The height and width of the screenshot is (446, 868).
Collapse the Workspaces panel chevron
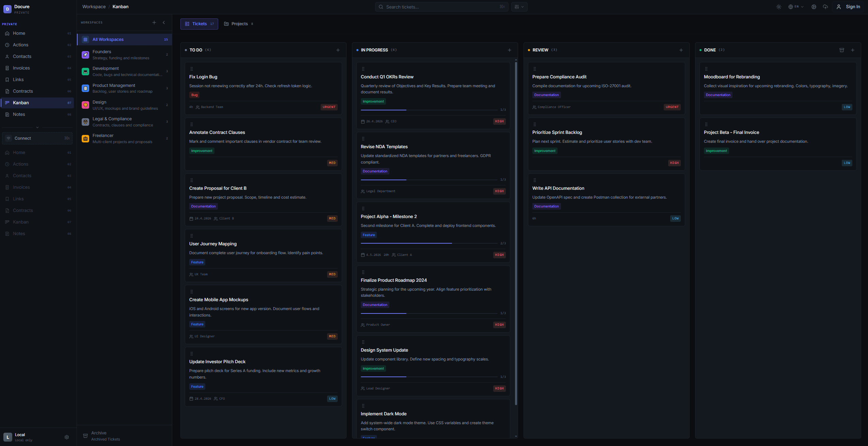pyautogui.click(x=164, y=22)
